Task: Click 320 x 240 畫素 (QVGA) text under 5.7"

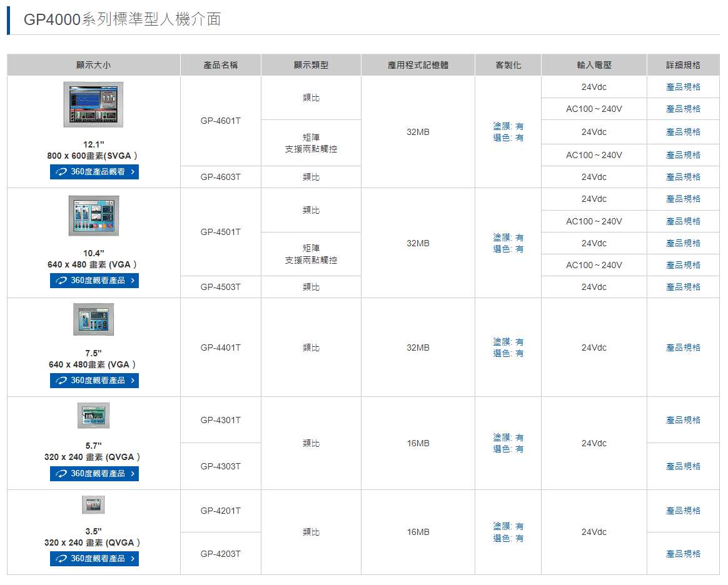Action: point(92,457)
